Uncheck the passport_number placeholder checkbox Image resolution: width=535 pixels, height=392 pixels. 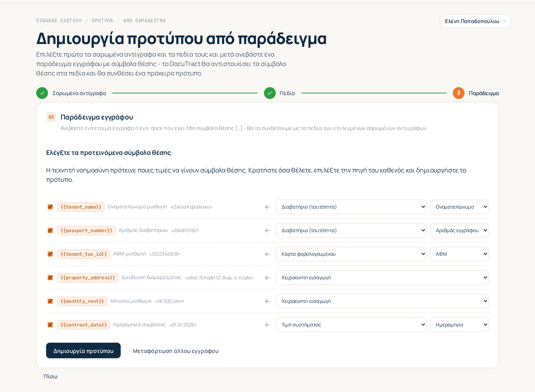[x=50, y=231]
